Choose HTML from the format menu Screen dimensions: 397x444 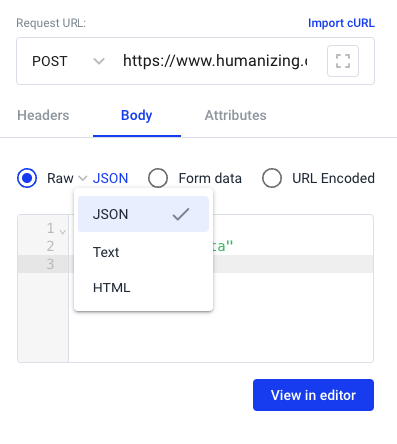[143, 288]
